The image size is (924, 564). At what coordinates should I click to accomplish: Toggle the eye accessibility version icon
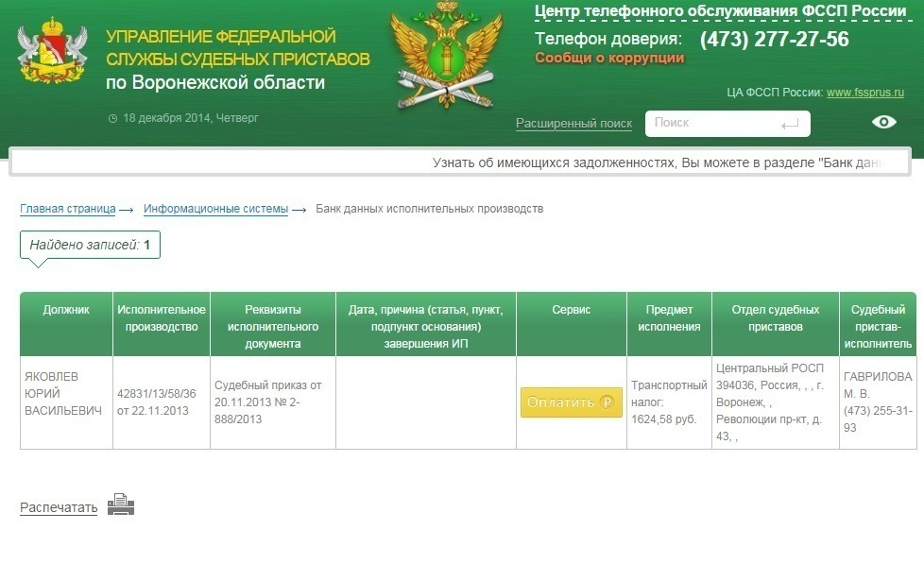pos(884,122)
